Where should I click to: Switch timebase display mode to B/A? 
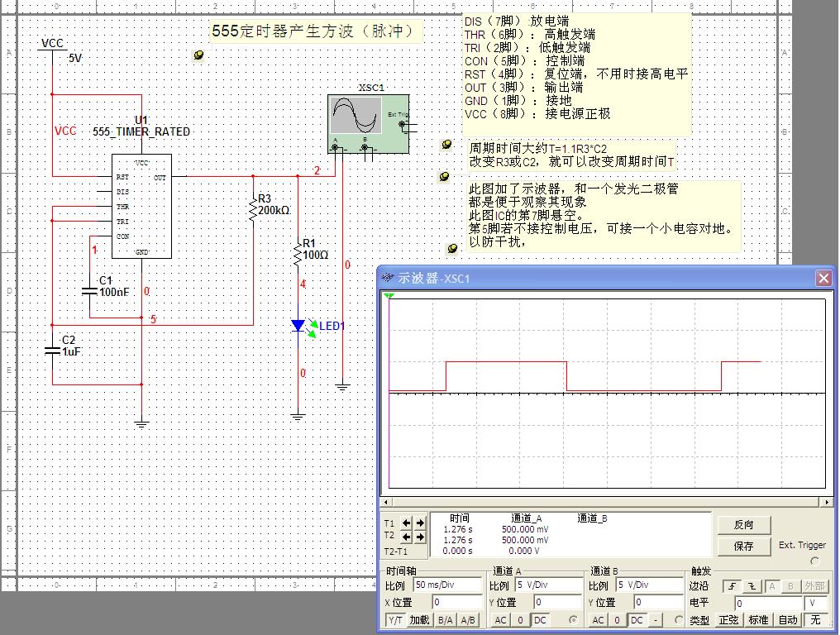coord(445,620)
